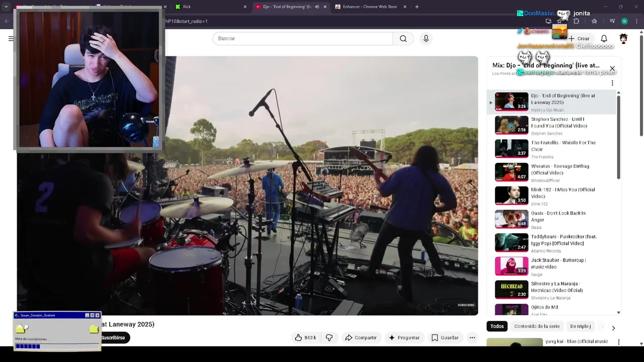Click the page vertical scrollbar thumb
The width and height of the screenshot is (644, 362).
coord(641,84)
